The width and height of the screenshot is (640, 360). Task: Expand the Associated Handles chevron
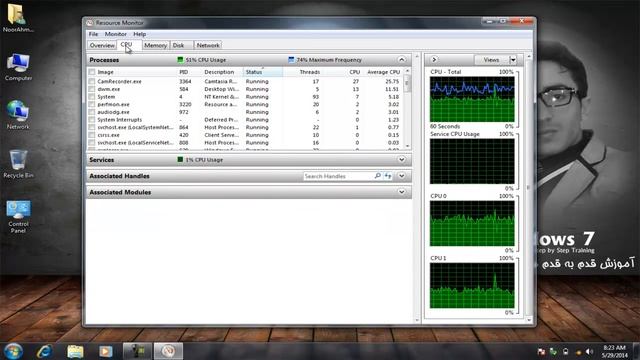pos(402,176)
